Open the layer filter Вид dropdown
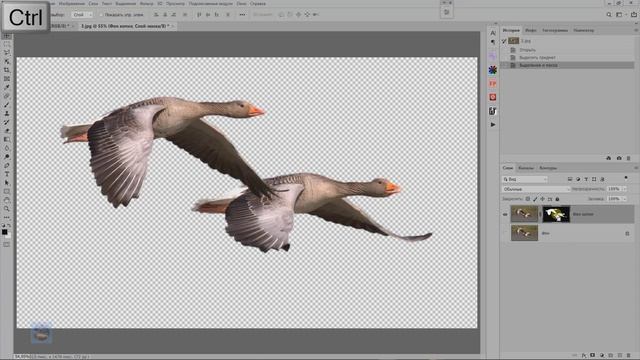640x360 pixels. [x=525, y=179]
